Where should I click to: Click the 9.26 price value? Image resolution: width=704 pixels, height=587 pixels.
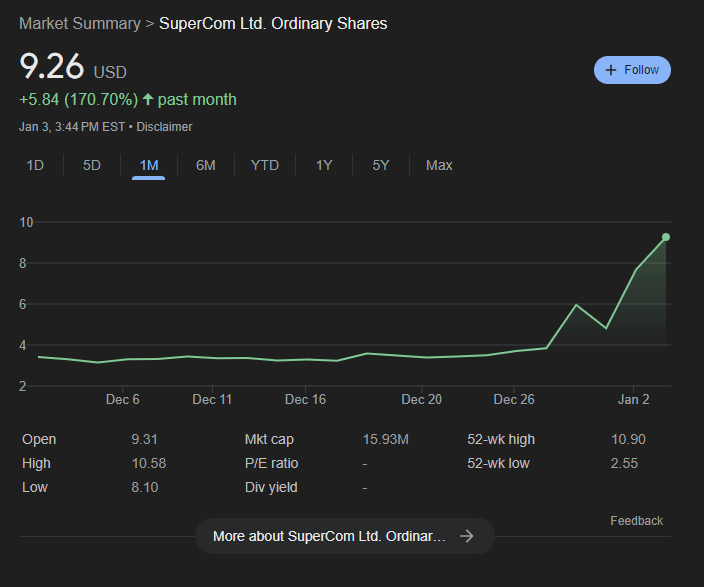[x=52, y=66]
